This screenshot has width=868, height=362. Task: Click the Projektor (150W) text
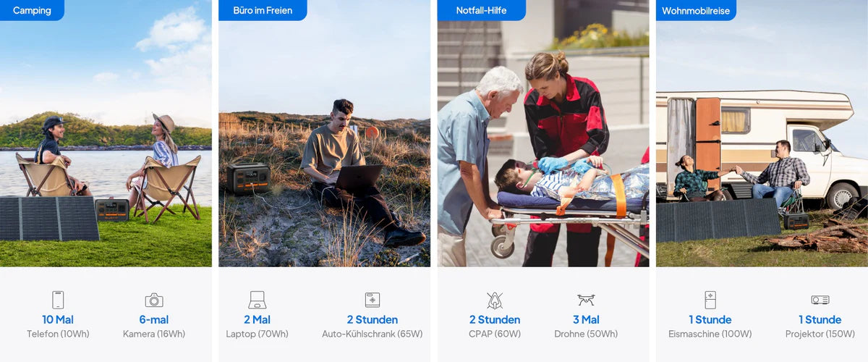pos(820,334)
